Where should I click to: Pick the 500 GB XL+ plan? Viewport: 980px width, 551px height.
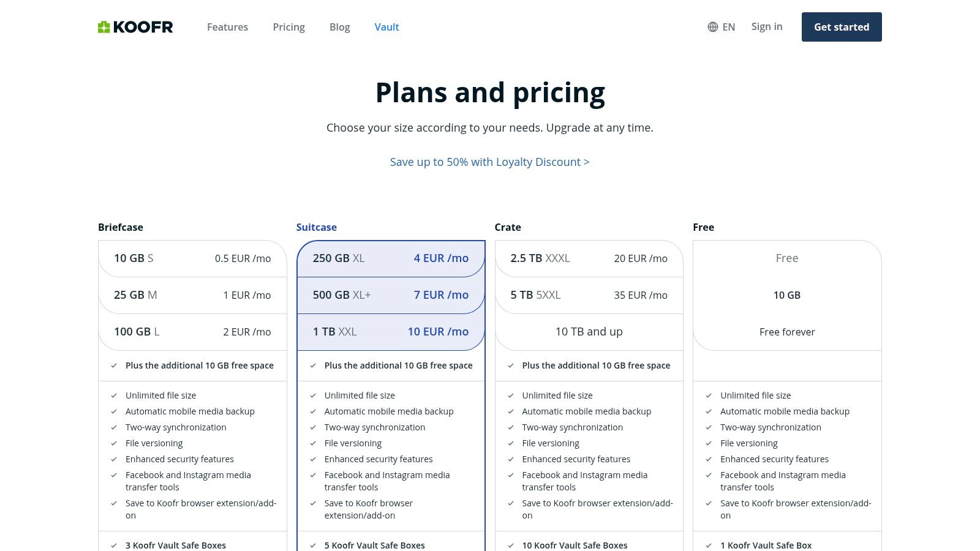coord(391,295)
